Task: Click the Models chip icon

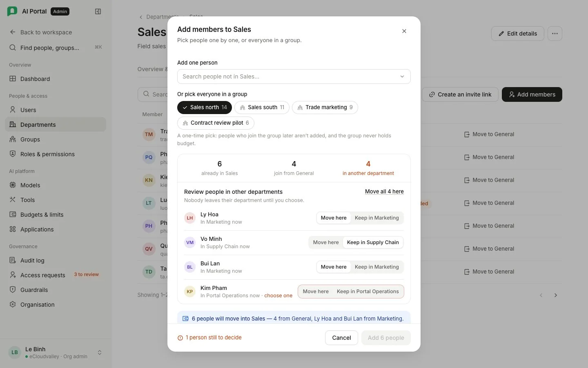Action: (13, 185)
